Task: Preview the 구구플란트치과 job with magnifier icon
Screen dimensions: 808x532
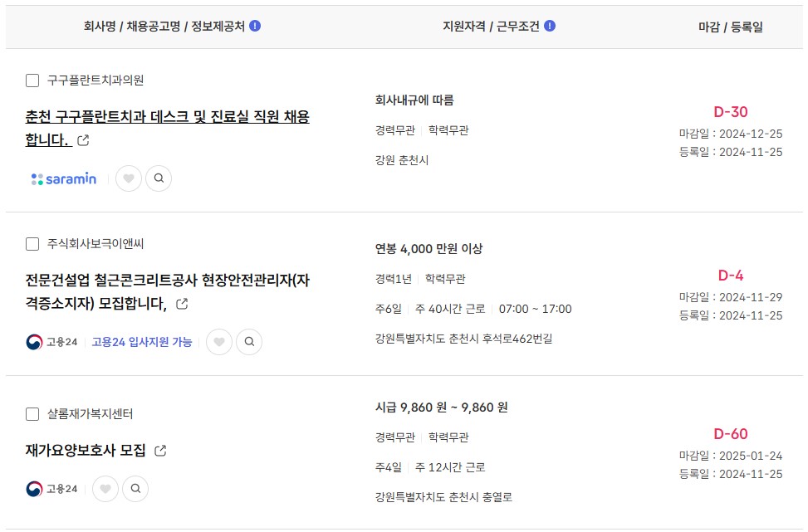Action: (159, 178)
